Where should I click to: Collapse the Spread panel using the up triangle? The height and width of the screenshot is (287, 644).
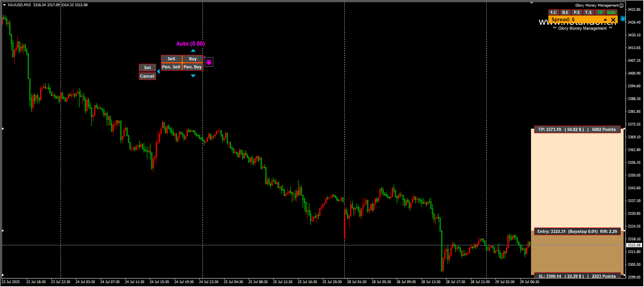[605, 20]
